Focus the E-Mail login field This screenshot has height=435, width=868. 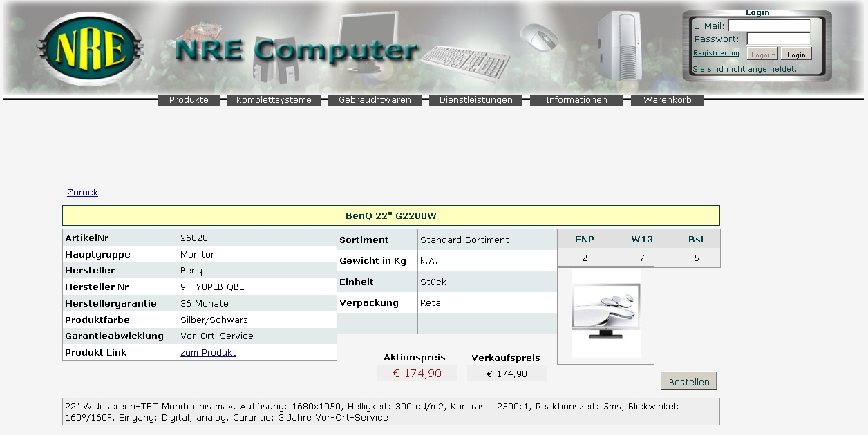769,26
